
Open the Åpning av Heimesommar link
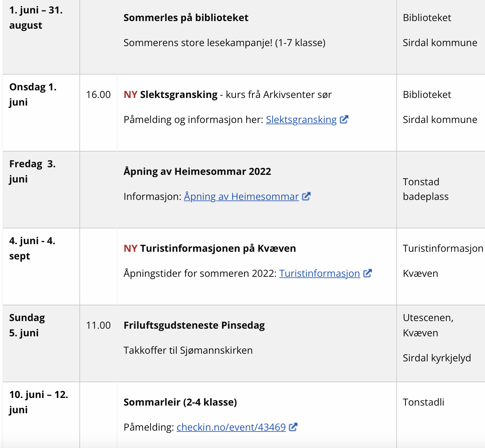click(241, 197)
